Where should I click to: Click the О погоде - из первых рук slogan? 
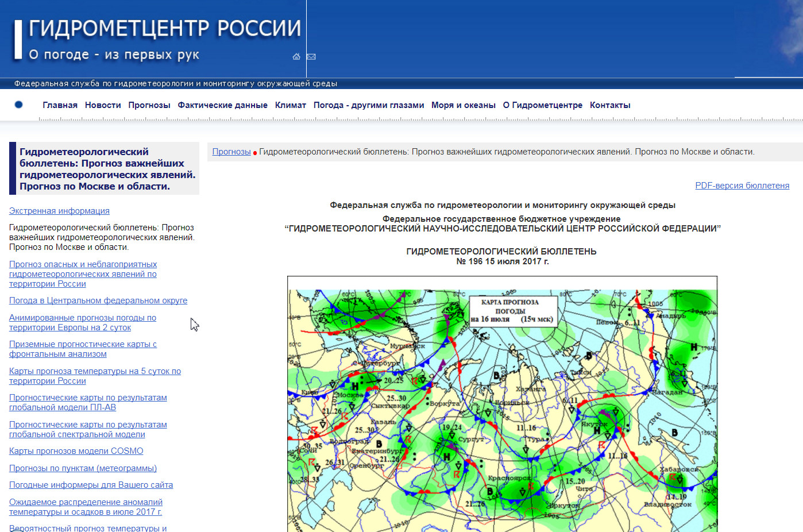(x=114, y=55)
